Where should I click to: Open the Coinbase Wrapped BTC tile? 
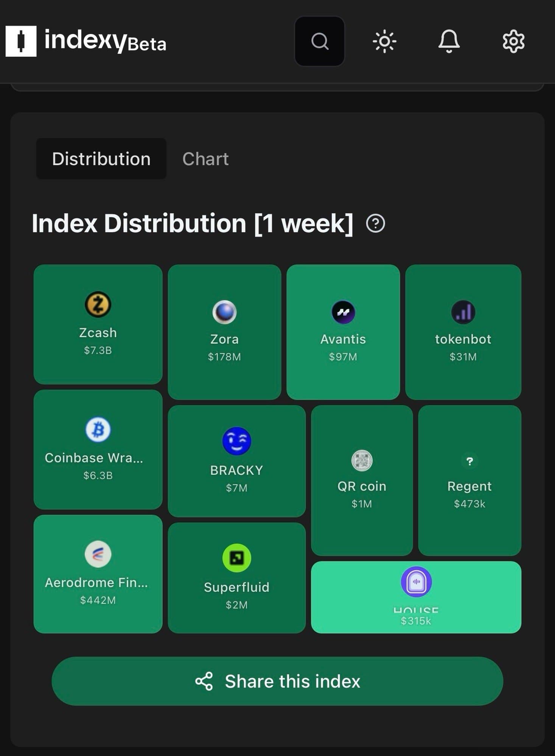tap(98, 449)
